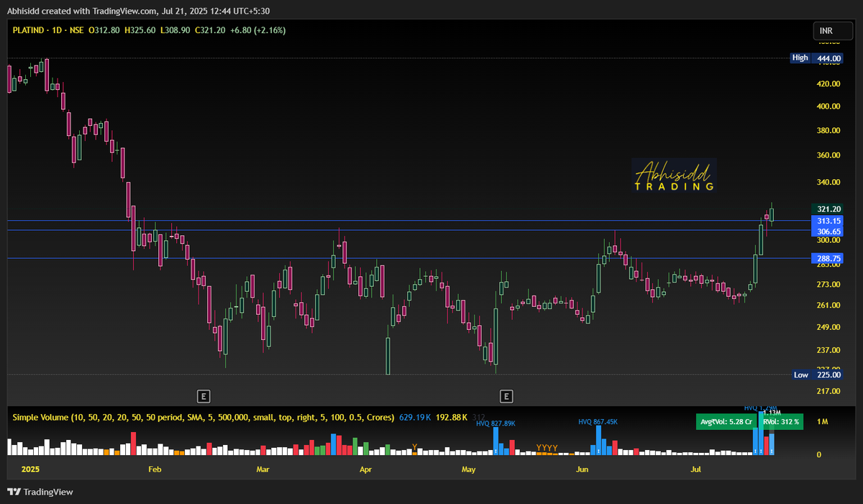This screenshot has height=504, width=863.
Task: Click the Jun label on time axis
Action: click(x=582, y=469)
